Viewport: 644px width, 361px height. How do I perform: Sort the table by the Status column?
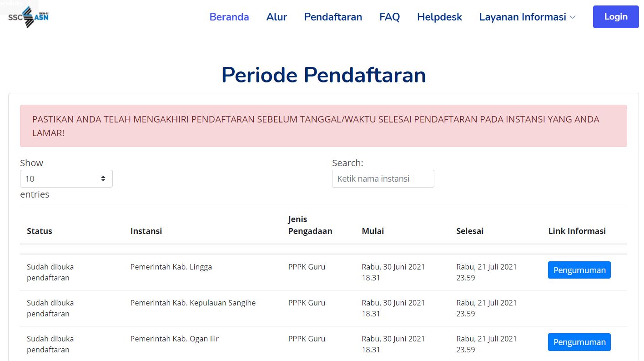point(39,231)
